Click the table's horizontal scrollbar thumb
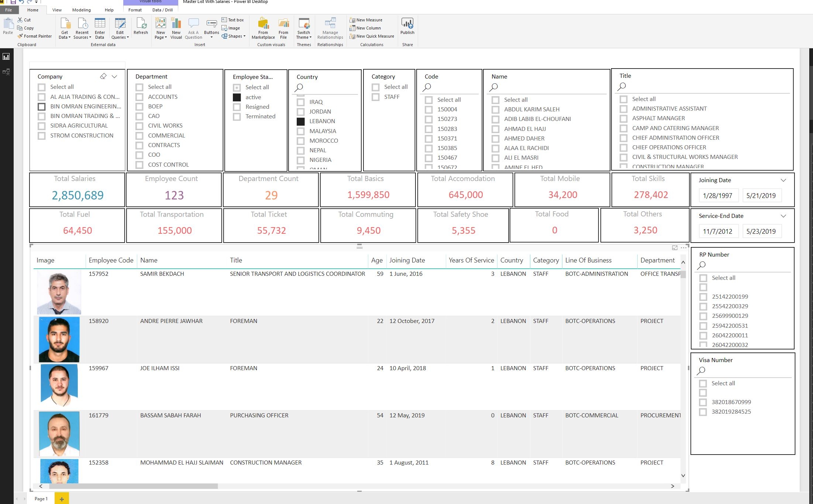 (x=133, y=486)
